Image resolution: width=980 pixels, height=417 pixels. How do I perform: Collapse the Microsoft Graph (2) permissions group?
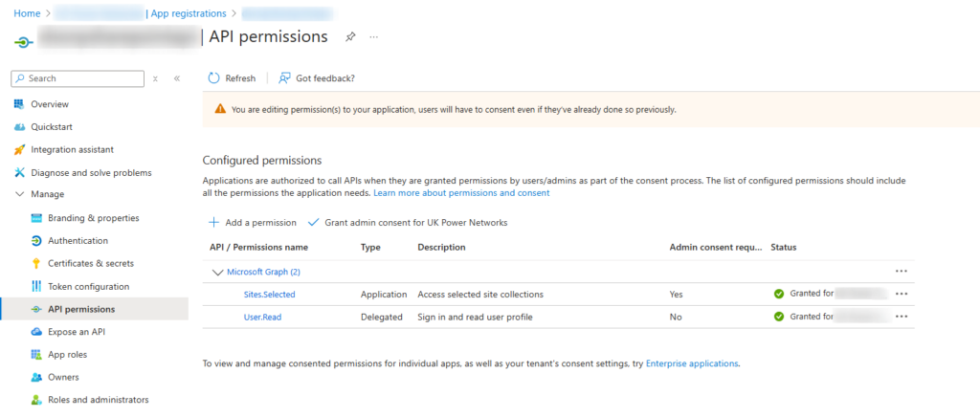[x=217, y=273]
